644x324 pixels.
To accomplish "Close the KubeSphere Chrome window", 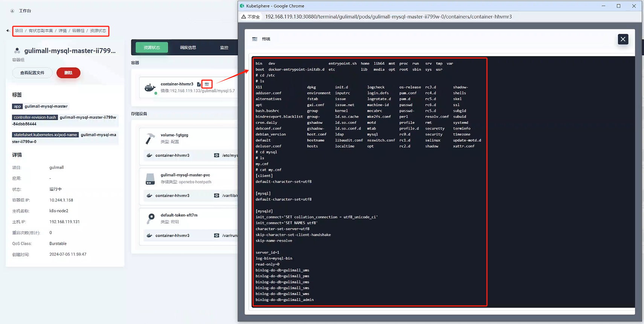I will (634, 6).
